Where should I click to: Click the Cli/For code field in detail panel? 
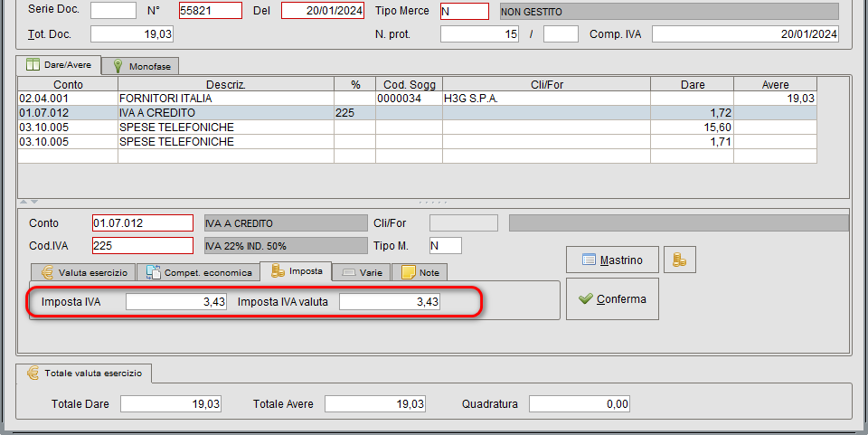tap(463, 223)
